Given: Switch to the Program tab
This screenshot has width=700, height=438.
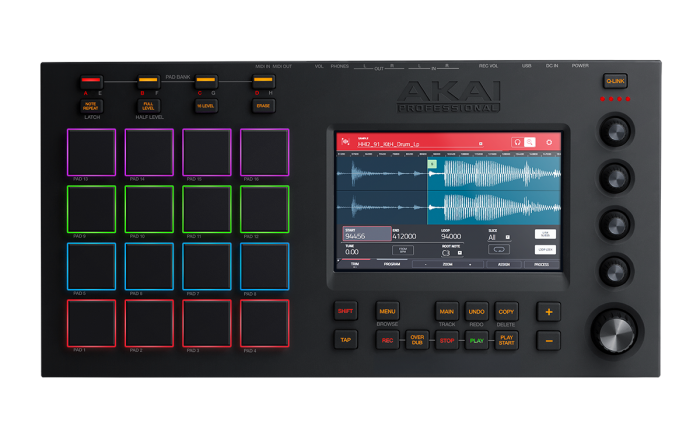Looking at the screenshot, I should point(392,264).
